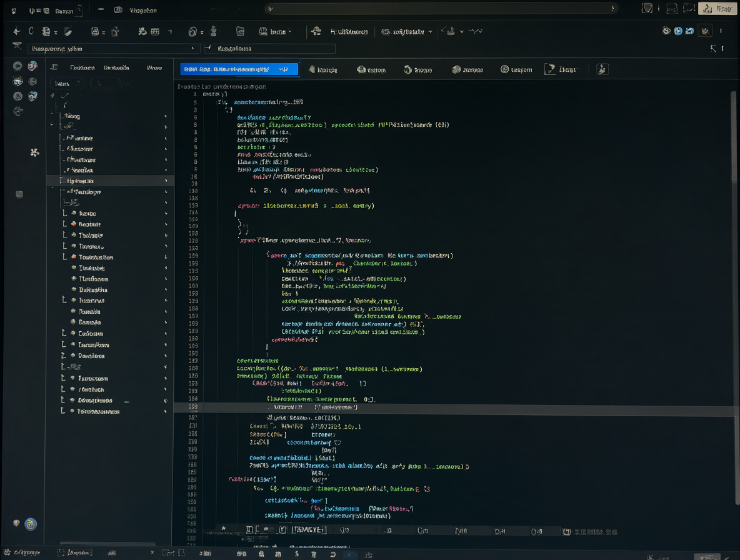740x560 pixels.
Task: Switch to the editor tab with the clock-like circle icon
Action: (x=516, y=69)
